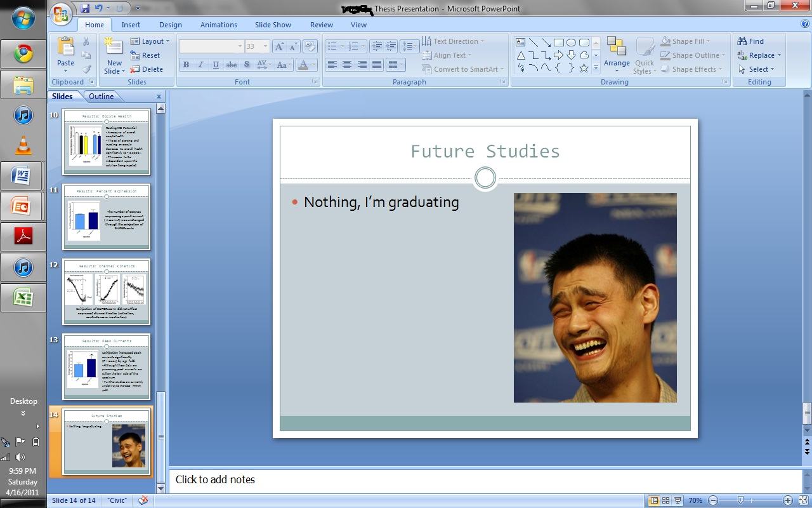Click the Replace button in Editing group
812x508 pixels.
[x=759, y=55]
